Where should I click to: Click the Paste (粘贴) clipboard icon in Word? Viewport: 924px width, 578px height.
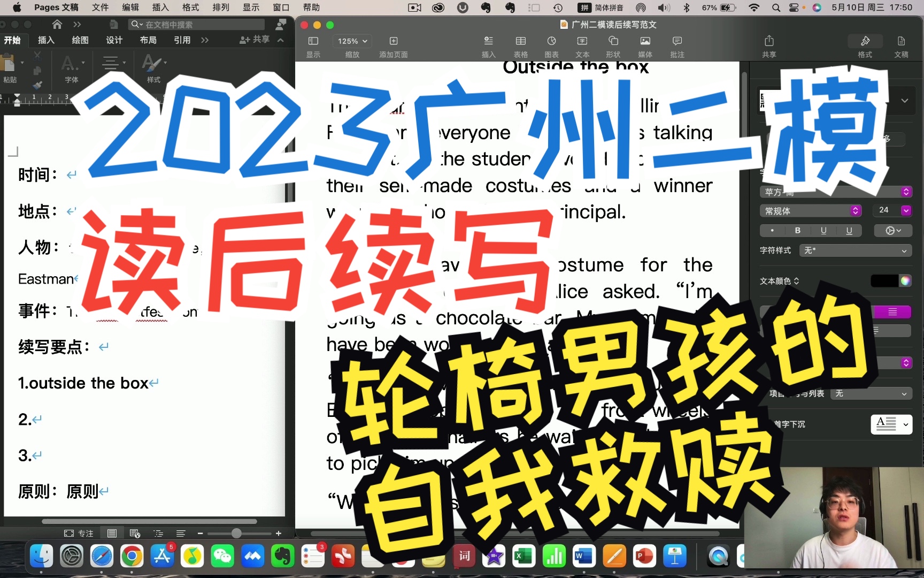8,64
